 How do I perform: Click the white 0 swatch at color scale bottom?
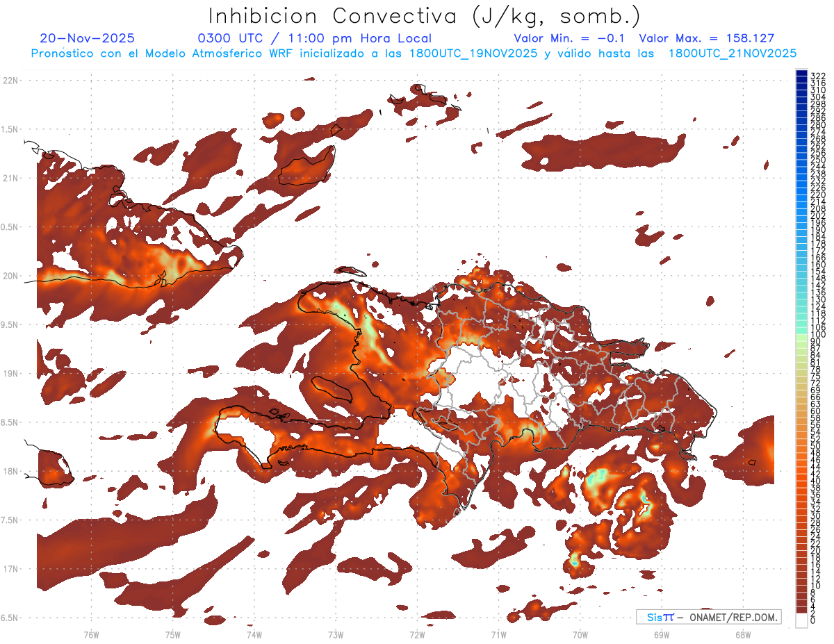click(x=801, y=620)
